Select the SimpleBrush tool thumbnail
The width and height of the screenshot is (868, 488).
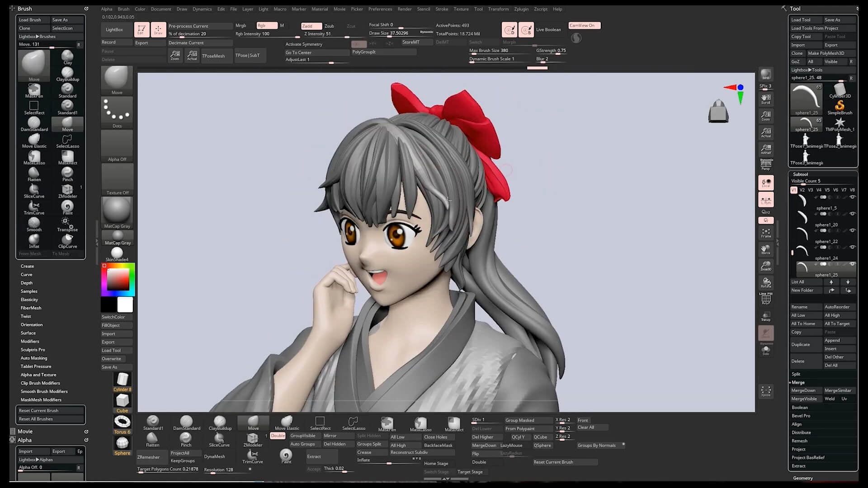click(840, 108)
